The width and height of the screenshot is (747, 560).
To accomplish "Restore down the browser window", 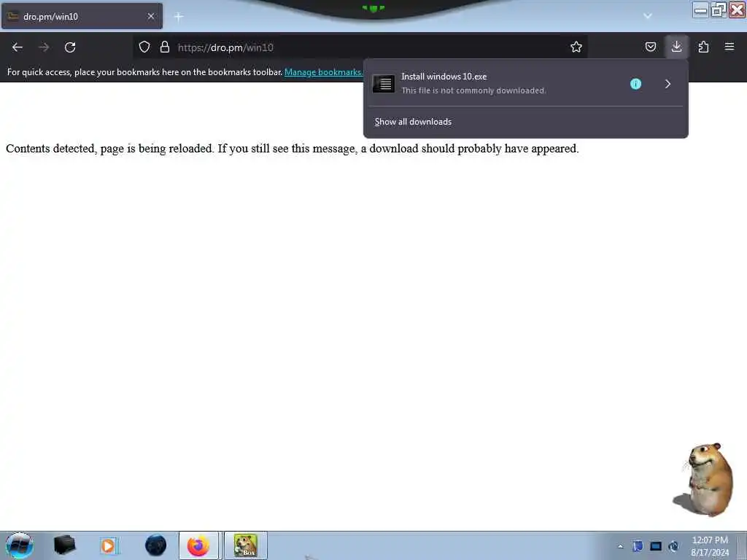I will [x=719, y=9].
